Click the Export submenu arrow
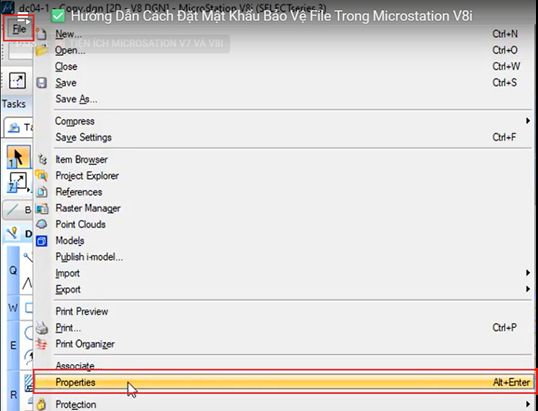The height and width of the screenshot is (411, 538). (528, 289)
